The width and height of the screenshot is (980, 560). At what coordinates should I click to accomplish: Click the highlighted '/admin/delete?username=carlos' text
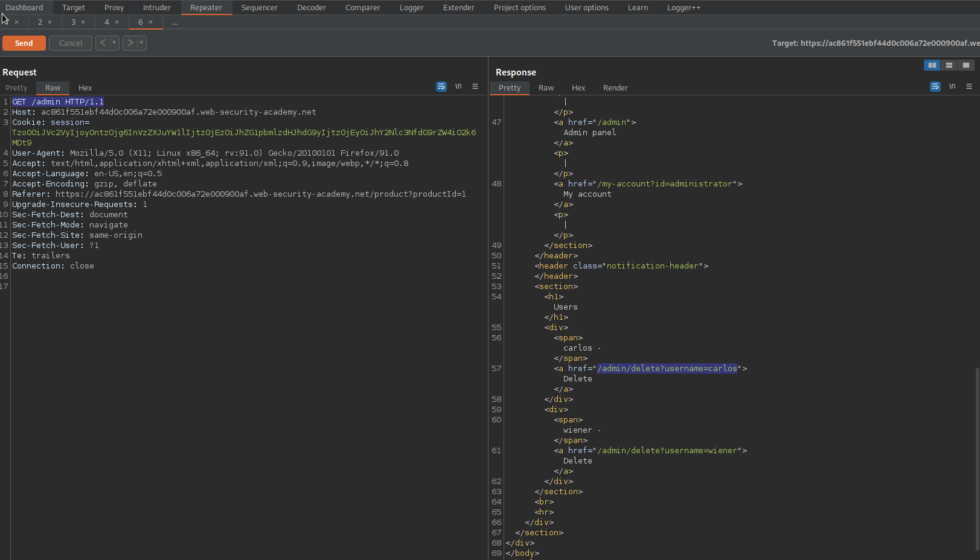pyautogui.click(x=667, y=368)
